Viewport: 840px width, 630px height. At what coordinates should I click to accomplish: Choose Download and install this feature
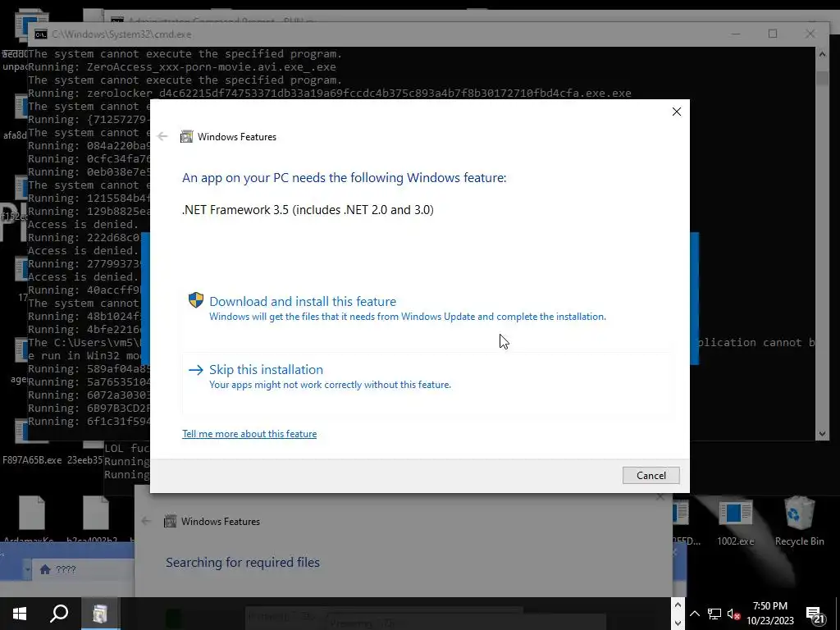427,308
